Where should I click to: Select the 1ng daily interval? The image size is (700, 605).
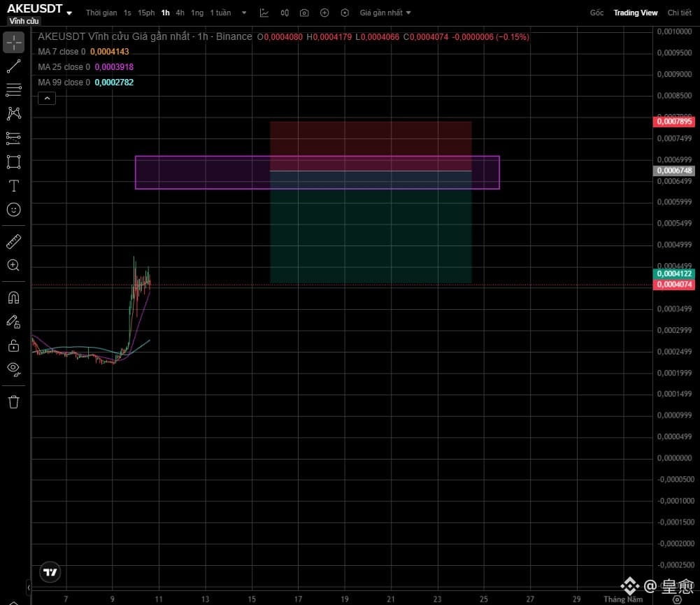(197, 13)
